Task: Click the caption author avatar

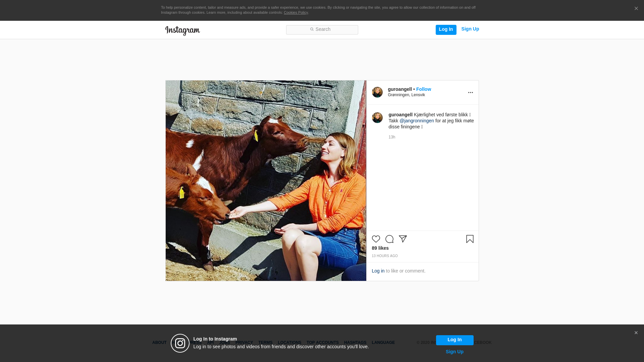Action: [x=377, y=118]
